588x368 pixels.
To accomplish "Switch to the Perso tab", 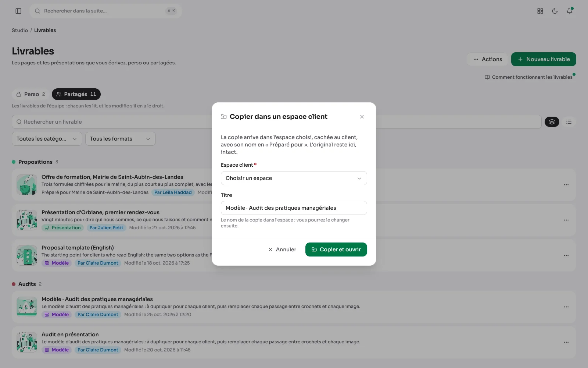I will click(x=31, y=94).
